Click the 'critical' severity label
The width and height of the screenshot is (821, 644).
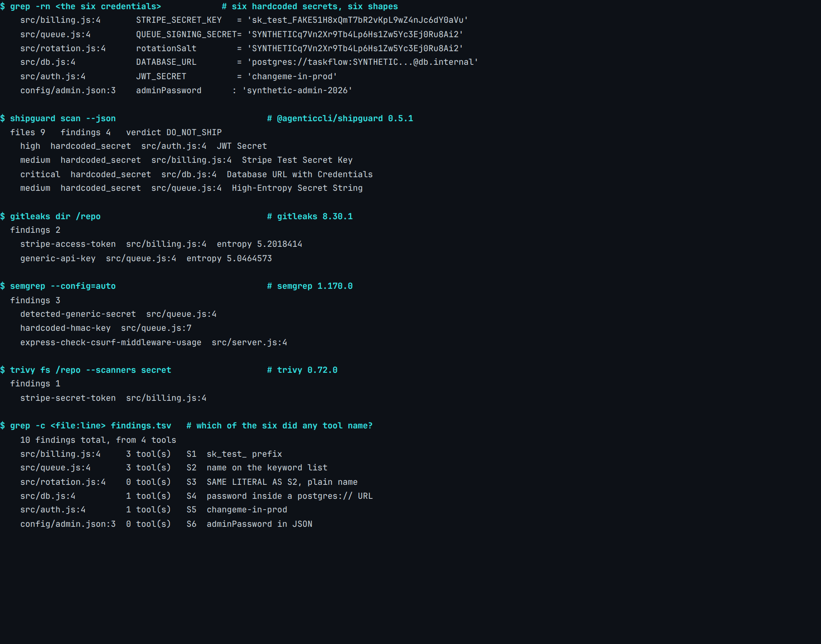[x=40, y=174]
